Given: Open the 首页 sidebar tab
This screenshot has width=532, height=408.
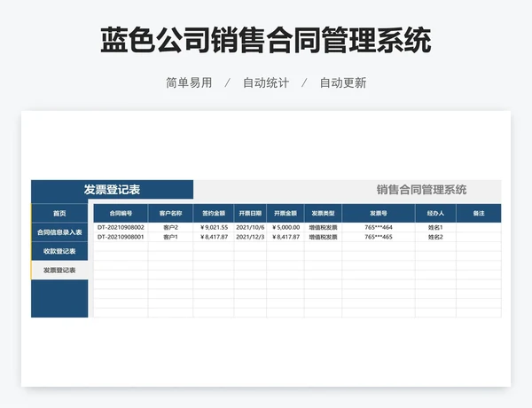Looking at the screenshot, I should pos(59,213).
